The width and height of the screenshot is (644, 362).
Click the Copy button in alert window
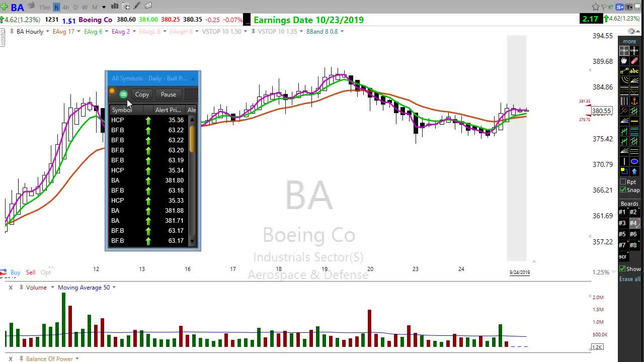[142, 94]
